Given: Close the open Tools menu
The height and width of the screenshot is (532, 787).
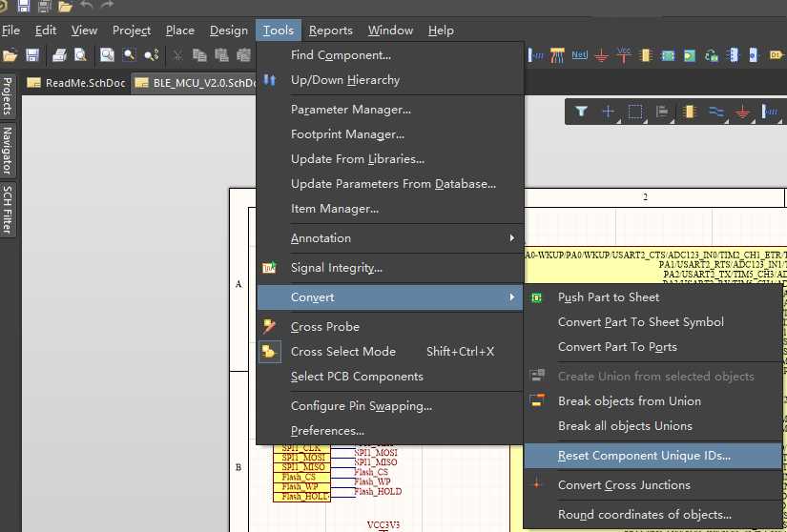Looking at the screenshot, I should click(279, 31).
